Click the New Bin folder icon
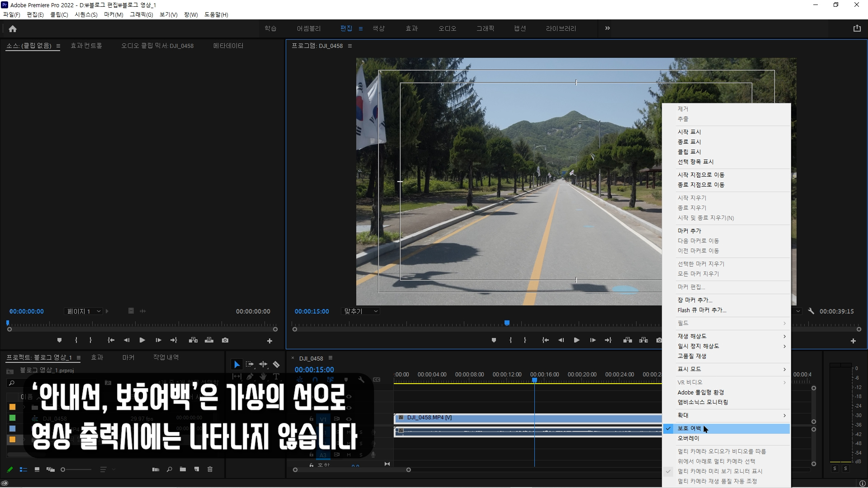Viewport: 868px width, 488px height. (x=183, y=469)
